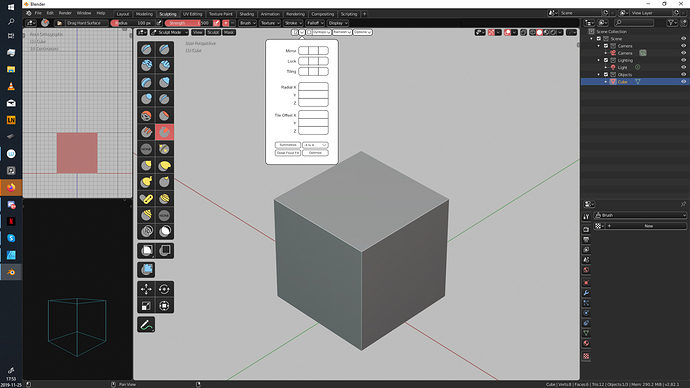Hide the Light object in outliner
This screenshot has width=690, height=388.
pyautogui.click(x=683, y=67)
